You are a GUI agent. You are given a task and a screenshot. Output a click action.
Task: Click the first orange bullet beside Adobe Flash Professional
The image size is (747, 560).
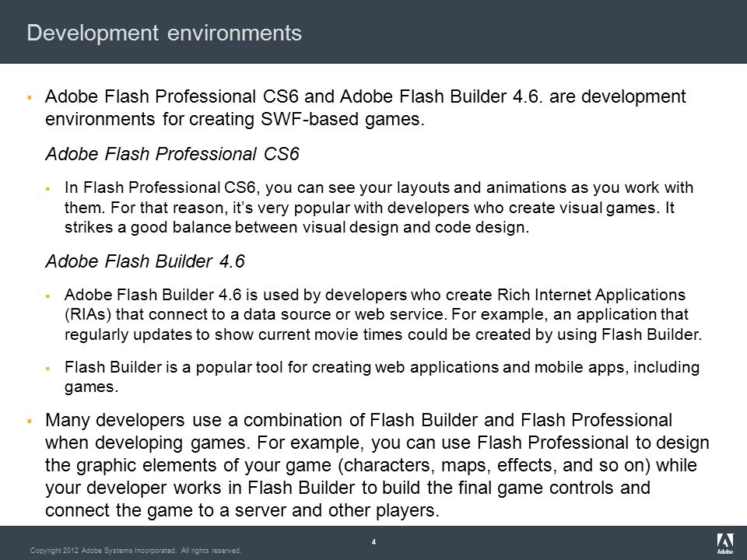(x=30, y=97)
